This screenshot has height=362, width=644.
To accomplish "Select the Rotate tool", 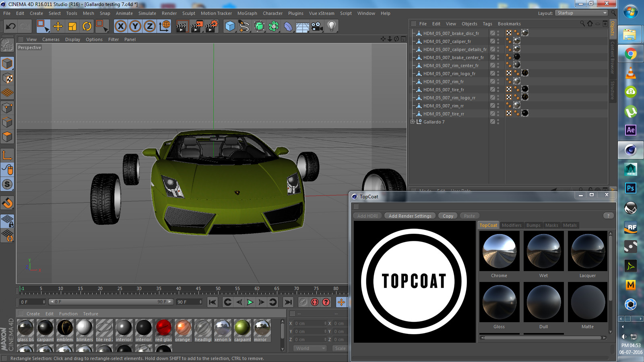I will pos(88,26).
